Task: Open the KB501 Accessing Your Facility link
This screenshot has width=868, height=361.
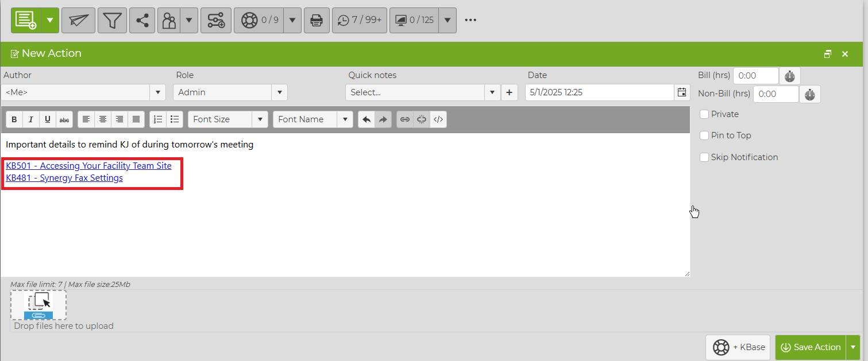Action: [x=88, y=166]
